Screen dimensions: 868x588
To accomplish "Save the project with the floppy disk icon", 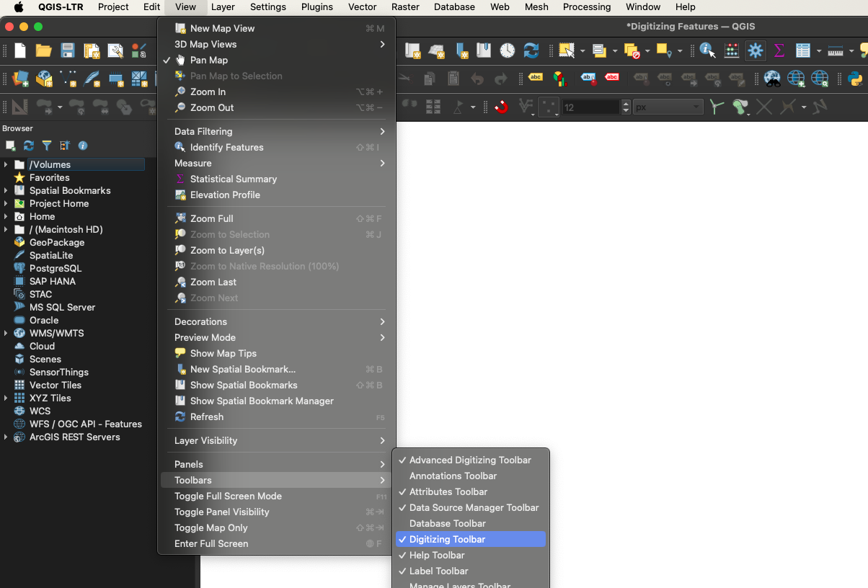I will 68,50.
